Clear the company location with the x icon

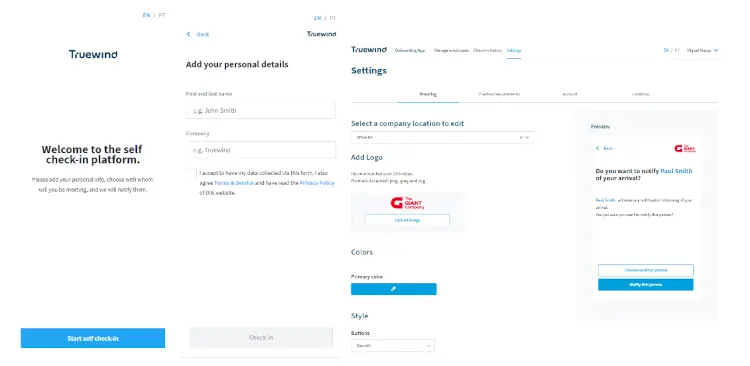(x=520, y=137)
